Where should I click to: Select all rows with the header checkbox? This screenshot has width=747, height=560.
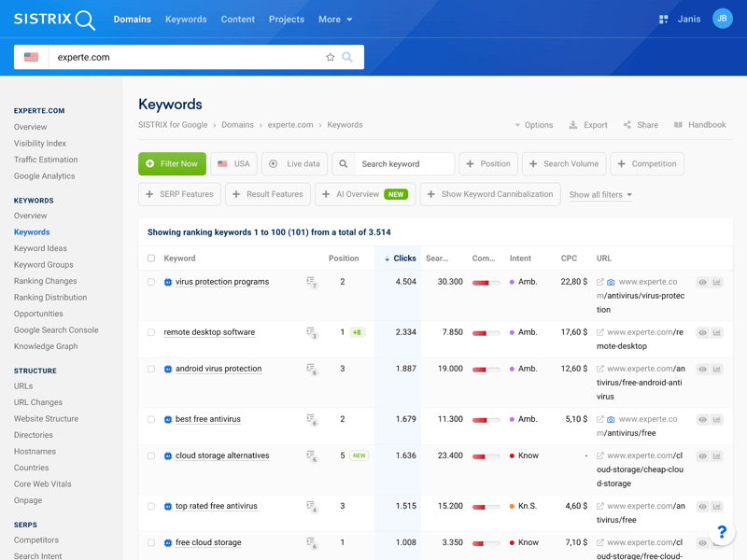pyautogui.click(x=151, y=259)
